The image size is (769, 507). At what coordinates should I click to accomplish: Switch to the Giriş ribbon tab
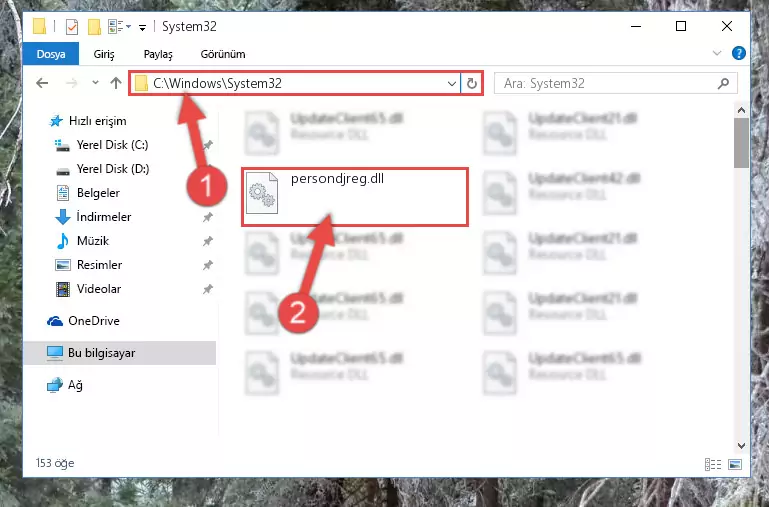(x=104, y=54)
